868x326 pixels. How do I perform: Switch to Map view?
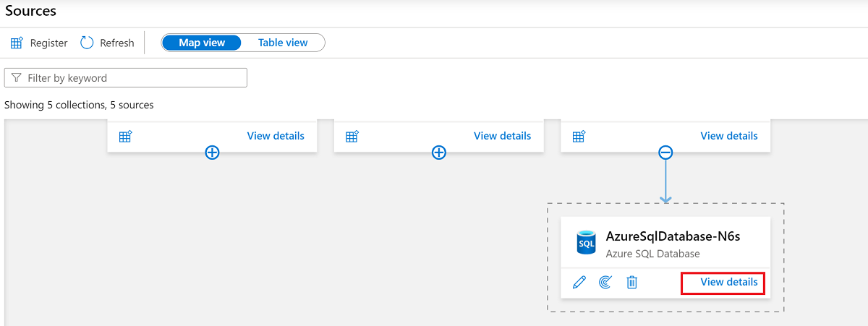pyautogui.click(x=202, y=43)
